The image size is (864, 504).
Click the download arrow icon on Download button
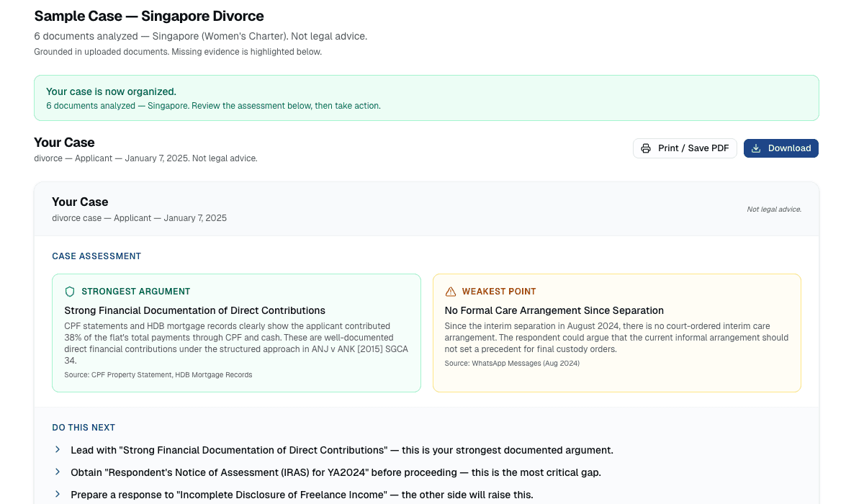pyautogui.click(x=755, y=148)
